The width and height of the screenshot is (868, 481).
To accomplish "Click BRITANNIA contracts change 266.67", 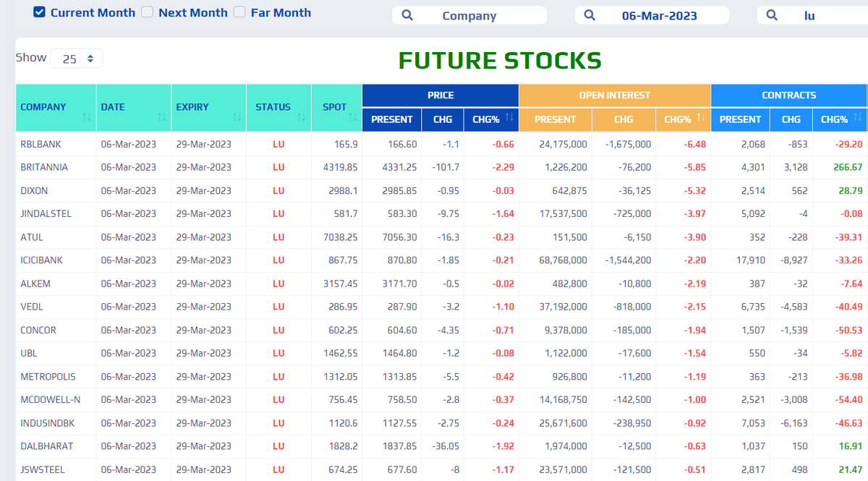I will point(847,167).
